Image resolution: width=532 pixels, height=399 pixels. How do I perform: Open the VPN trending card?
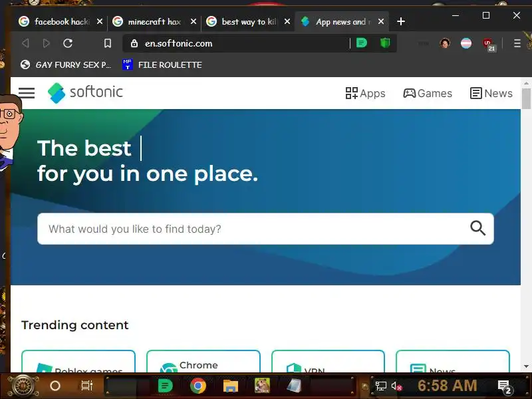coord(328,362)
